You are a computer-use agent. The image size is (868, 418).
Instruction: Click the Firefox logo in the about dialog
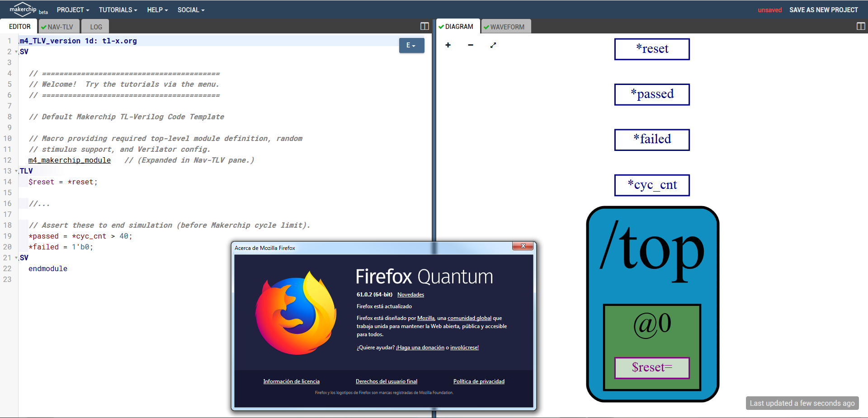(296, 313)
